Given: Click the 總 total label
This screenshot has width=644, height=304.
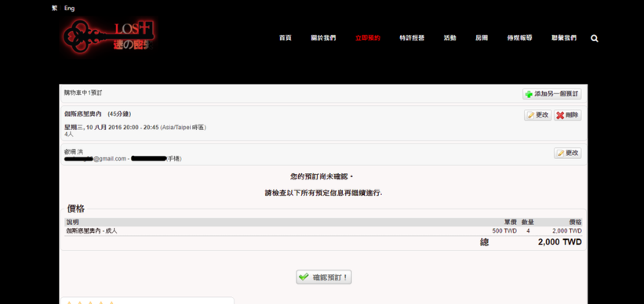Looking at the screenshot, I should [485, 242].
